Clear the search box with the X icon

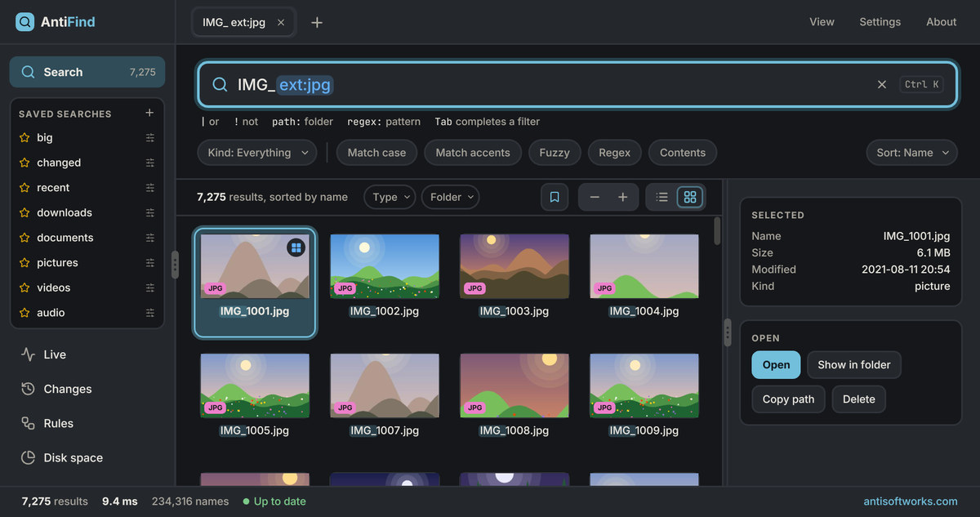pyautogui.click(x=882, y=84)
